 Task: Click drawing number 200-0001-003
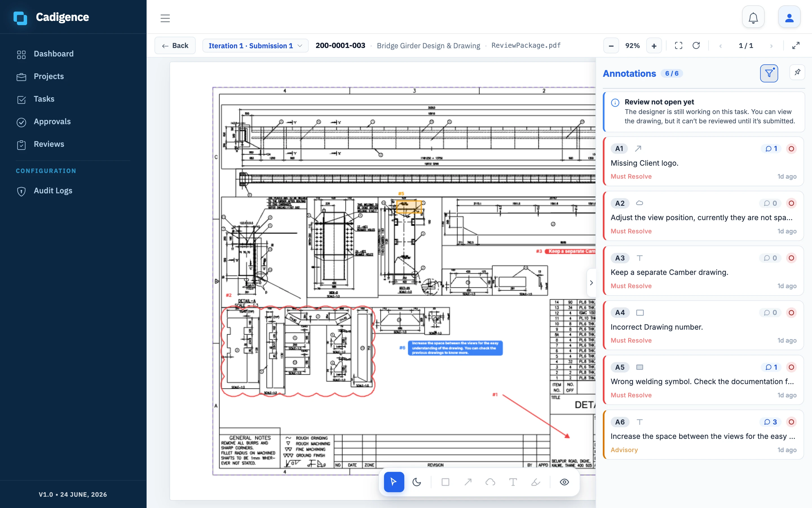tap(340, 45)
